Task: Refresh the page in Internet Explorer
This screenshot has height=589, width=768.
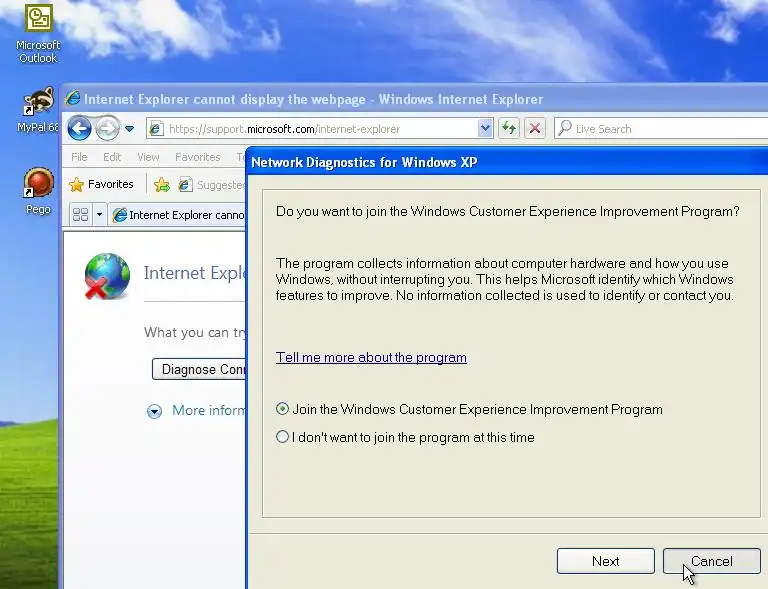Action: pyautogui.click(x=509, y=129)
